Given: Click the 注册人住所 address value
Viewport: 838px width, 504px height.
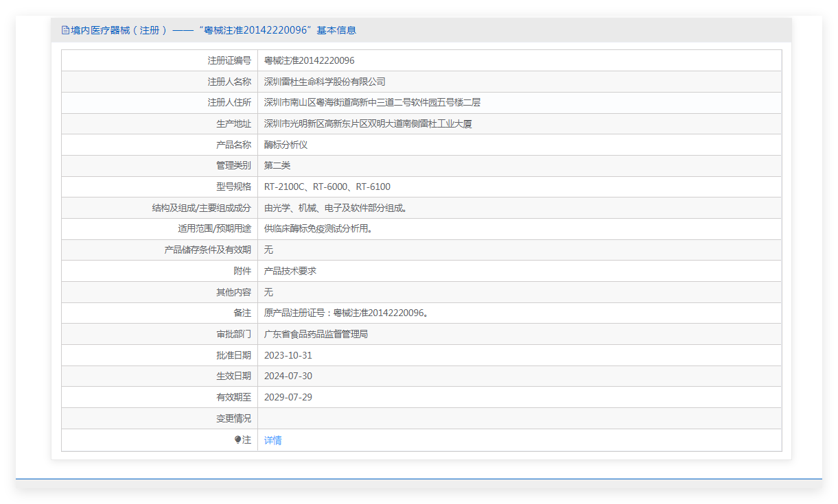Looking at the screenshot, I should tap(372, 103).
